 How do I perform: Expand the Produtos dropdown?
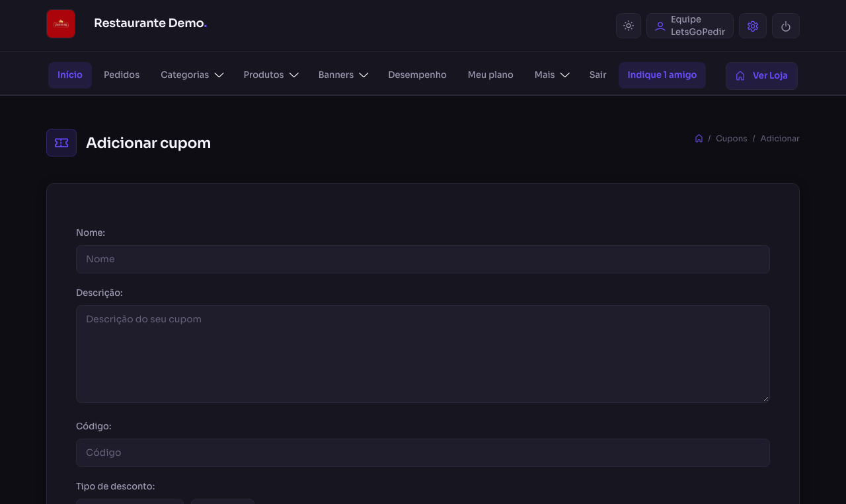[x=271, y=75]
